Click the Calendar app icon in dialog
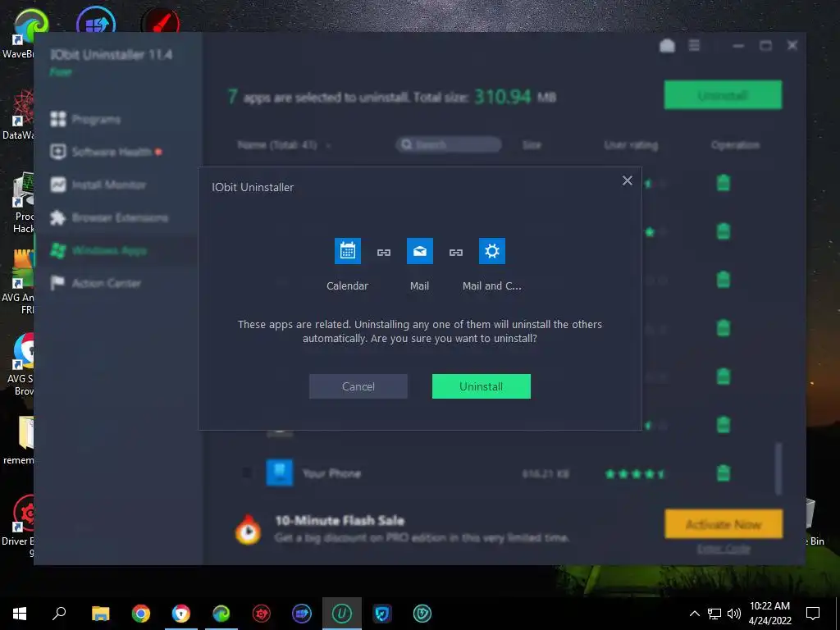Viewport: 840px width, 630px height. pyautogui.click(x=348, y=251)
